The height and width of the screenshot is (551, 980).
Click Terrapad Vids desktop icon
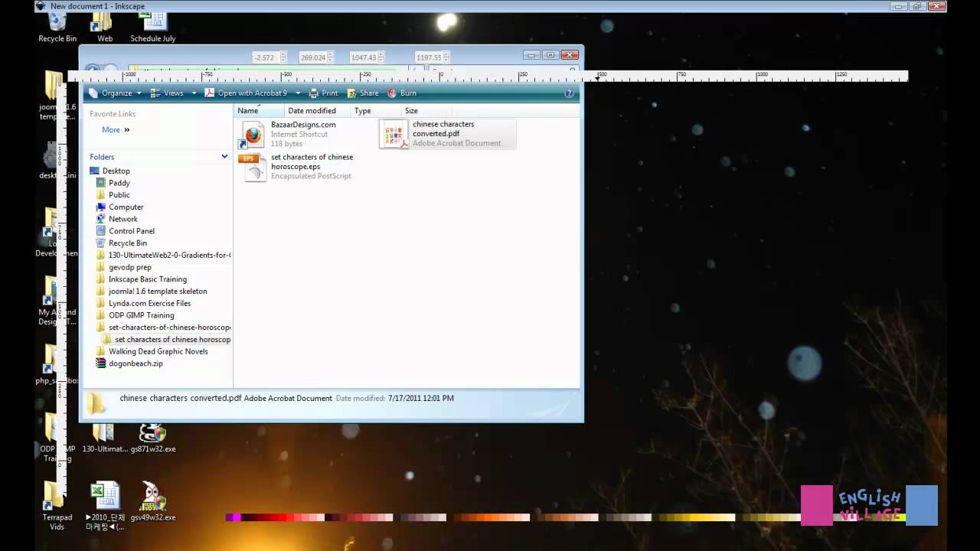(57, 506)
